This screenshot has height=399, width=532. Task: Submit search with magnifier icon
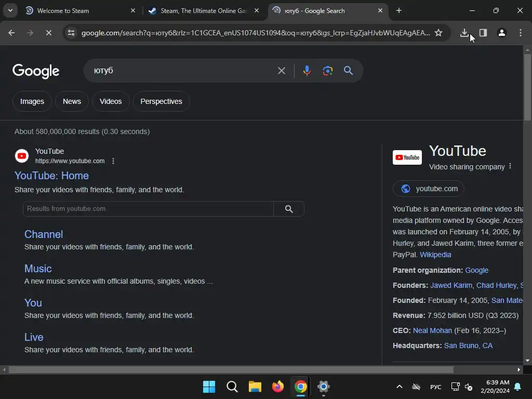(x=349, y=71)
